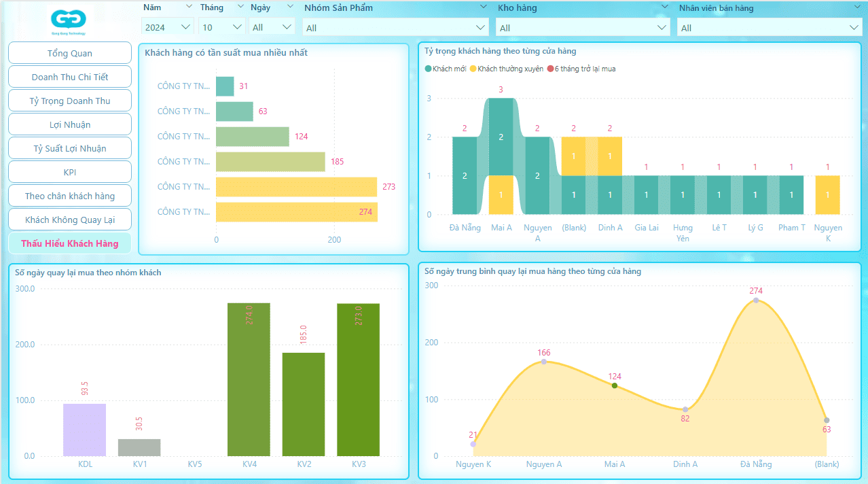
Task: Click the teal Khách mới legend marker
Action: [x=428, y=69]
